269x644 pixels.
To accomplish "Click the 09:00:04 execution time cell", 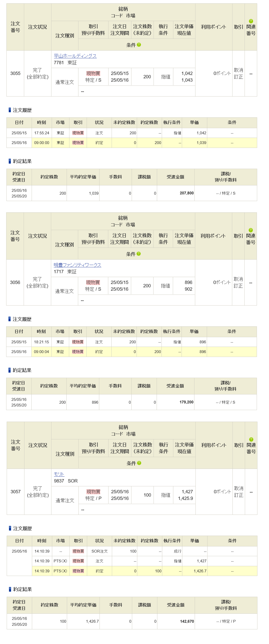I will (x=41, y=352).
